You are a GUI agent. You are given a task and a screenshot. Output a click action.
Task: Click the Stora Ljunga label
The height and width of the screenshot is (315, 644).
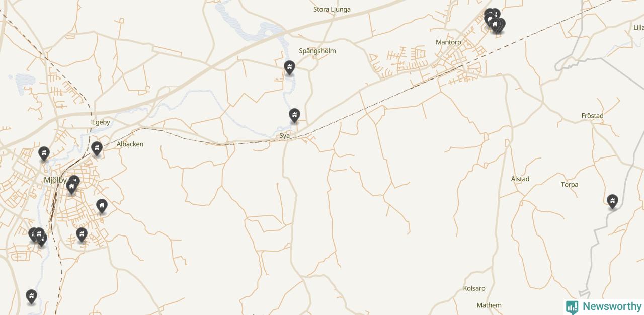pos(332,9)
